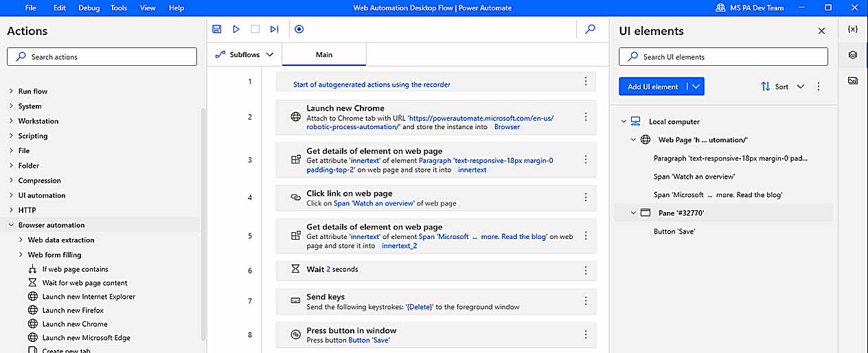The image size is (868, 353).
Task: Open UI elements more options menu
Action: (x=819, y=87)
